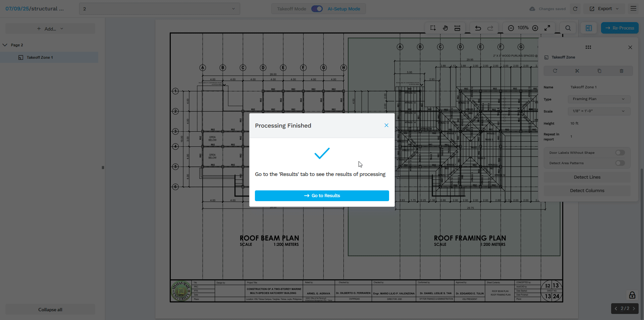Image resolution: width=644 pixels, height=320 pixels.
Task: Click the pan hand tool icon
Action: point(445,28)
